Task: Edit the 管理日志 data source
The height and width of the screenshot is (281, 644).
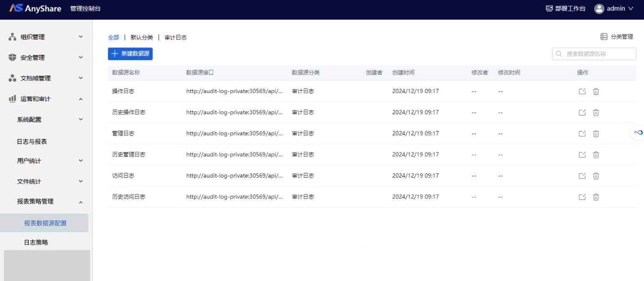Action: [582, 134]
